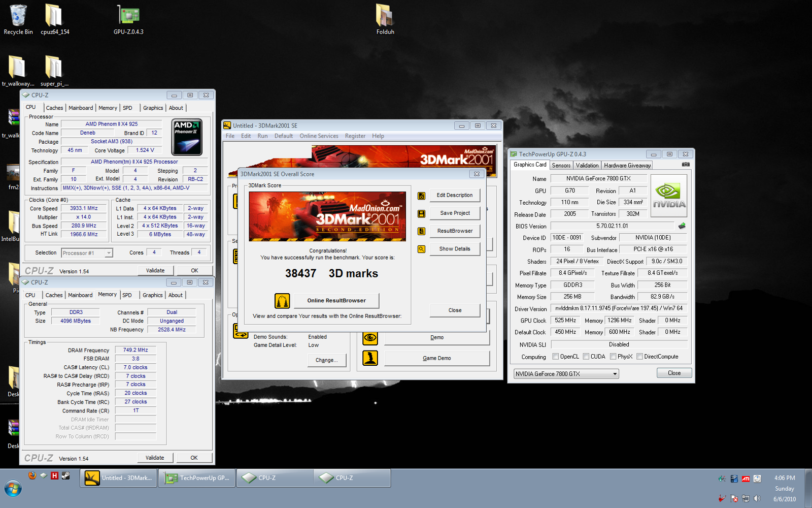Switch to Untitled - 3DMark taskbar button
The width and height of the screenshot is (812, 508).
point(118,478)
